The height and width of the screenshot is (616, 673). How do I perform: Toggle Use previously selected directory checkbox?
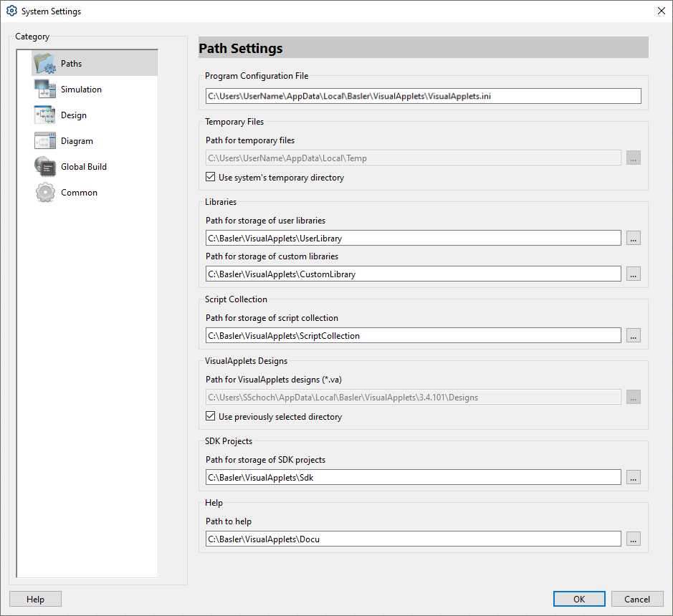click(x=210, y=416)
